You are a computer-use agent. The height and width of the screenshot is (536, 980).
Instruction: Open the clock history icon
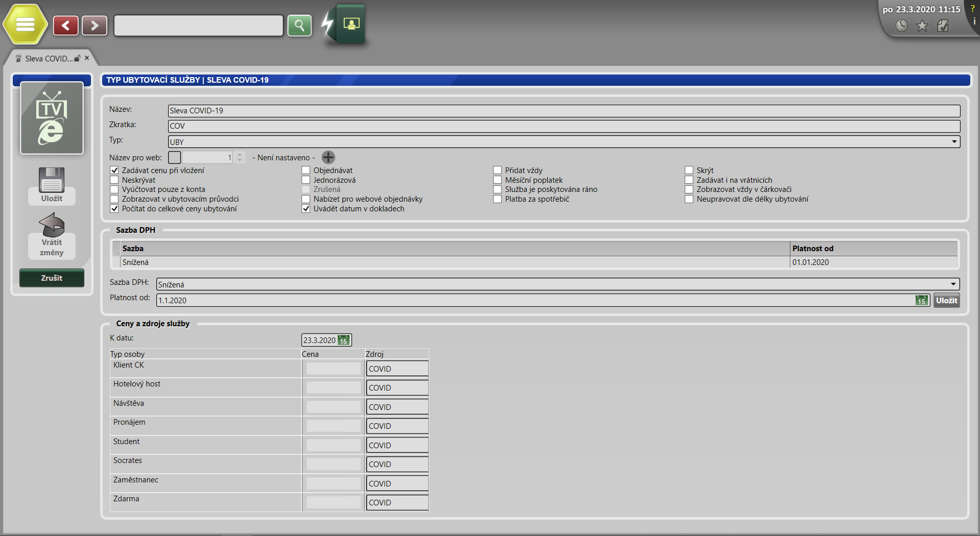click(901, 26)
